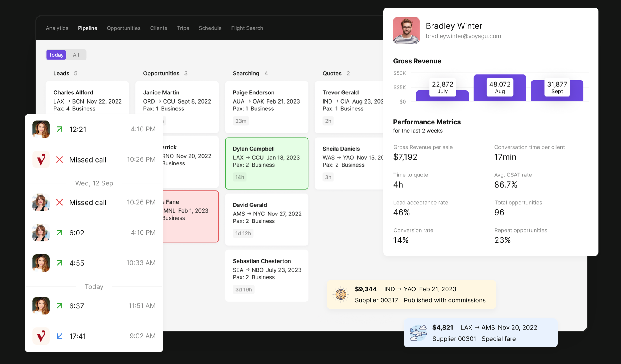Click the gold coin commission icon

click(x=340, y=295)
